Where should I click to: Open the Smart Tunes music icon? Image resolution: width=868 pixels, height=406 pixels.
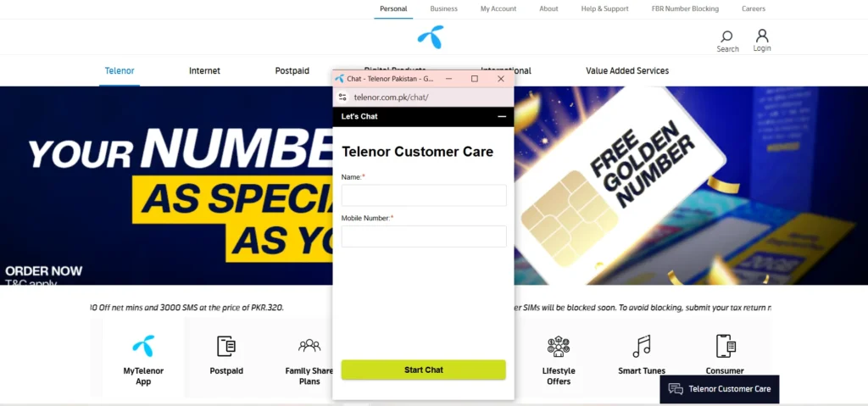coord(642,346)
